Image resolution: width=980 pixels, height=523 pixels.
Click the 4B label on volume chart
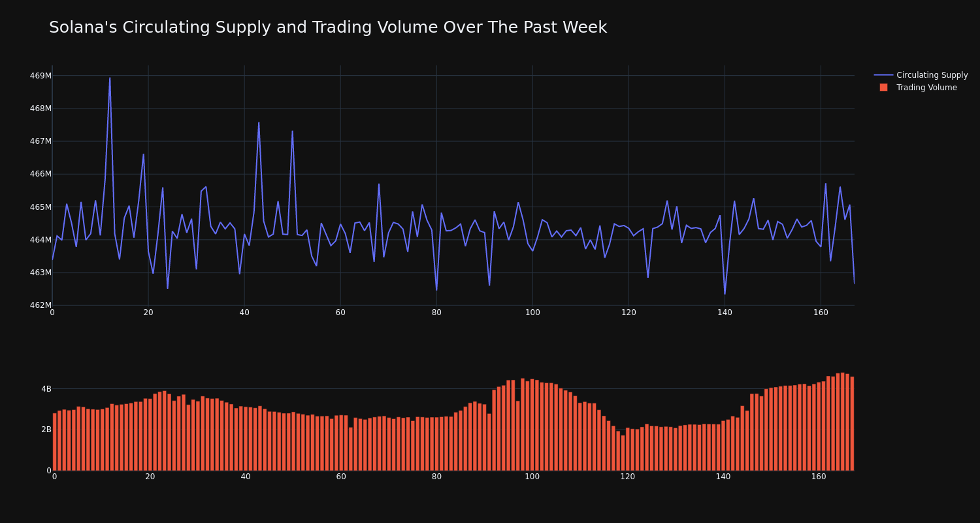tap(46, 389)
